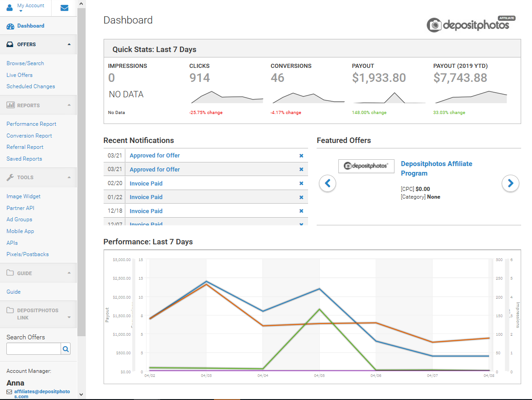
Task: Click the search magnifier button
Action: (x=66, y=349)
